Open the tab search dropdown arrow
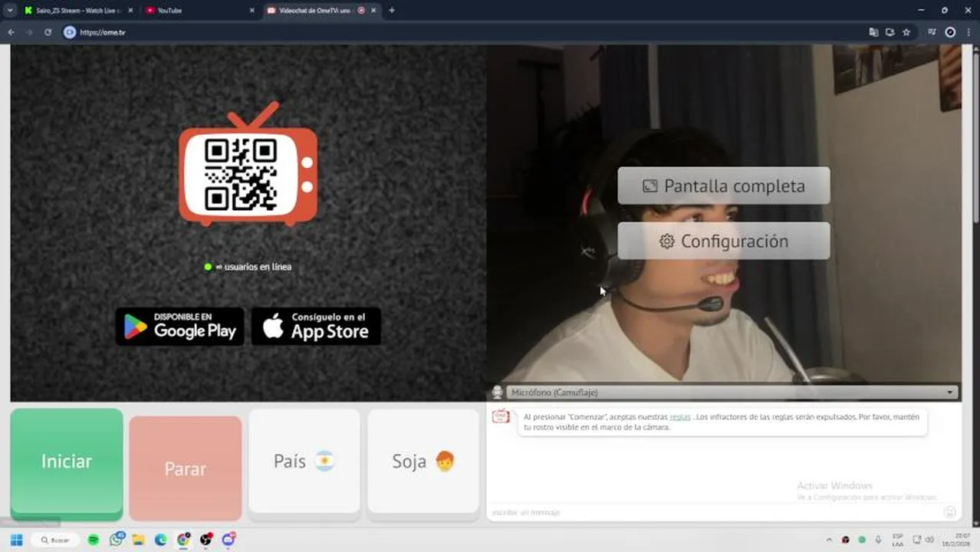The image size is (980, 552). click(x=10, y=10)
